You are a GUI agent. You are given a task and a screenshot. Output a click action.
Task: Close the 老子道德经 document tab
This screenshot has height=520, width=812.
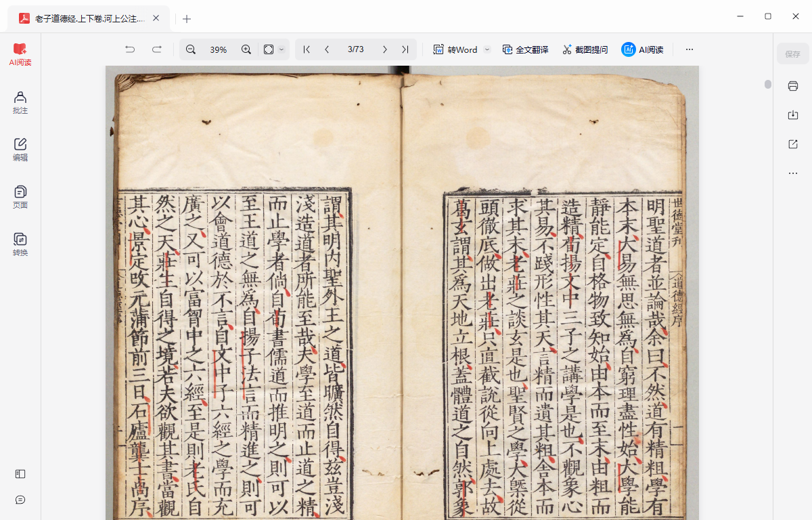(156, 19)
